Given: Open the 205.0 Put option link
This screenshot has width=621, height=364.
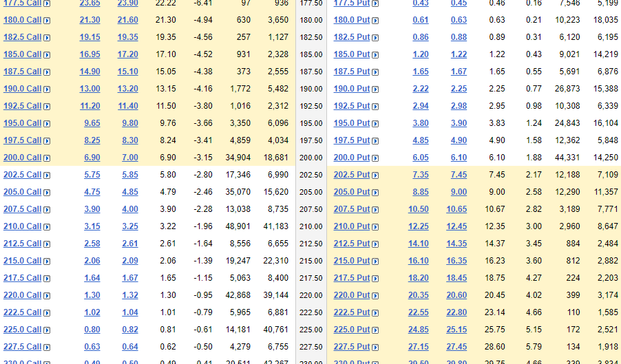Looking at the screenshot, I should (x=352, y=192).
